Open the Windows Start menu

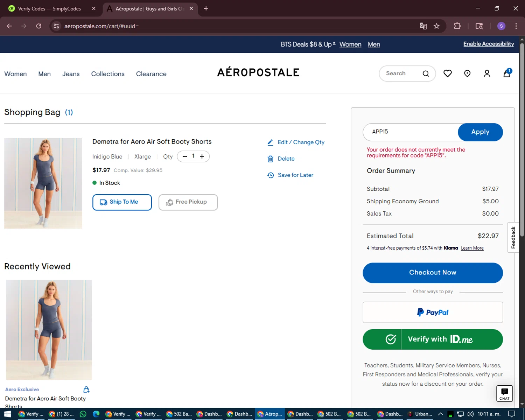[x=8, y=414]
